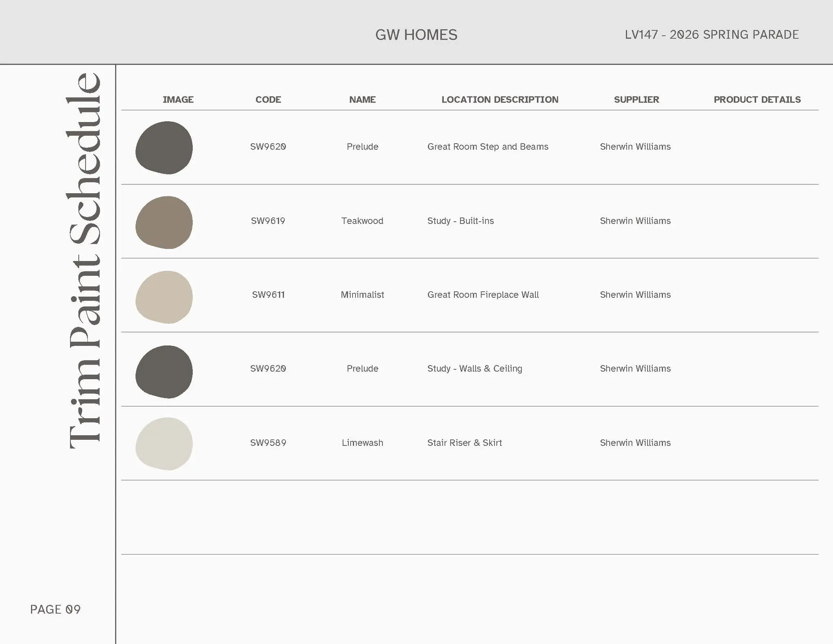Click the Teakwood color swatch
Viewport: 833px width, 644px height.
164,223
